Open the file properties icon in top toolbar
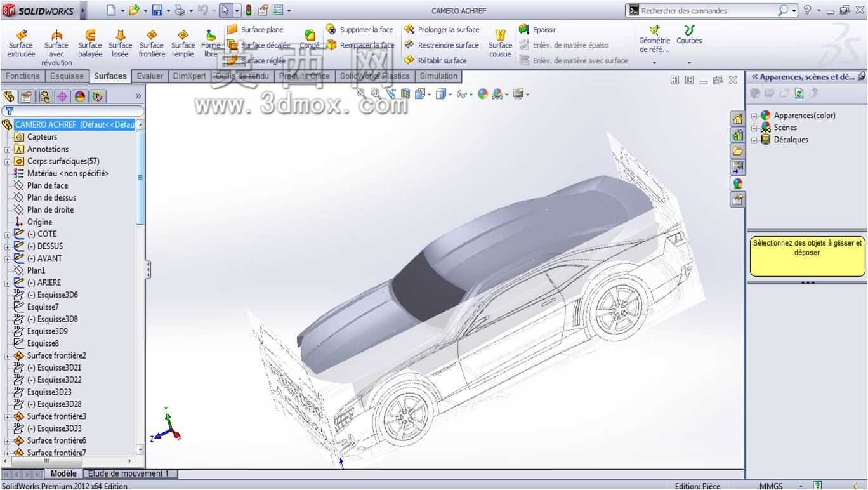 pyautogui.click(x=263, y=10)
